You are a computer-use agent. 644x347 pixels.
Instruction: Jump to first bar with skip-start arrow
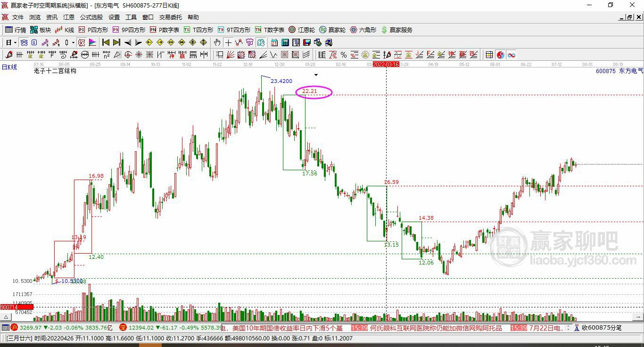click(106, 42)
